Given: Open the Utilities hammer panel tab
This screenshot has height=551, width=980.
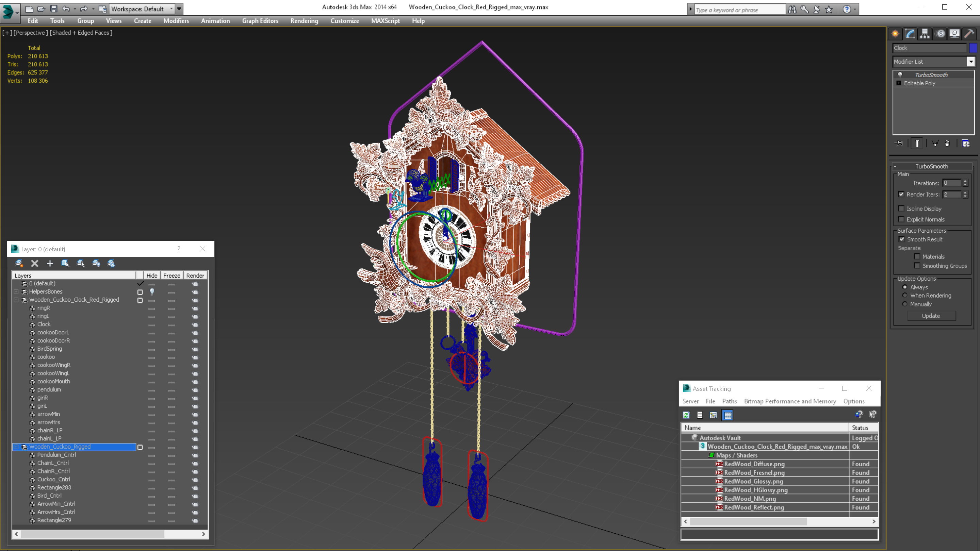Looking at the screenshot, I should tap(969, 33).
